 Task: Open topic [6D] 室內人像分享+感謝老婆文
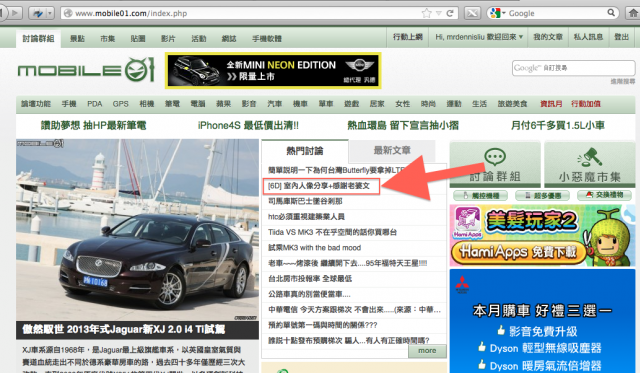(319, 186)
